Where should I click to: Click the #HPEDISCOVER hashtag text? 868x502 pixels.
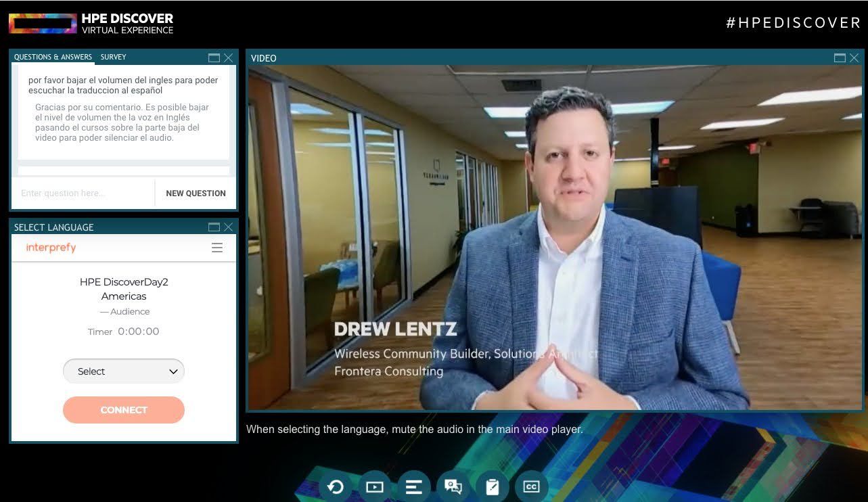pyautogui.click(x=793, y=23)
